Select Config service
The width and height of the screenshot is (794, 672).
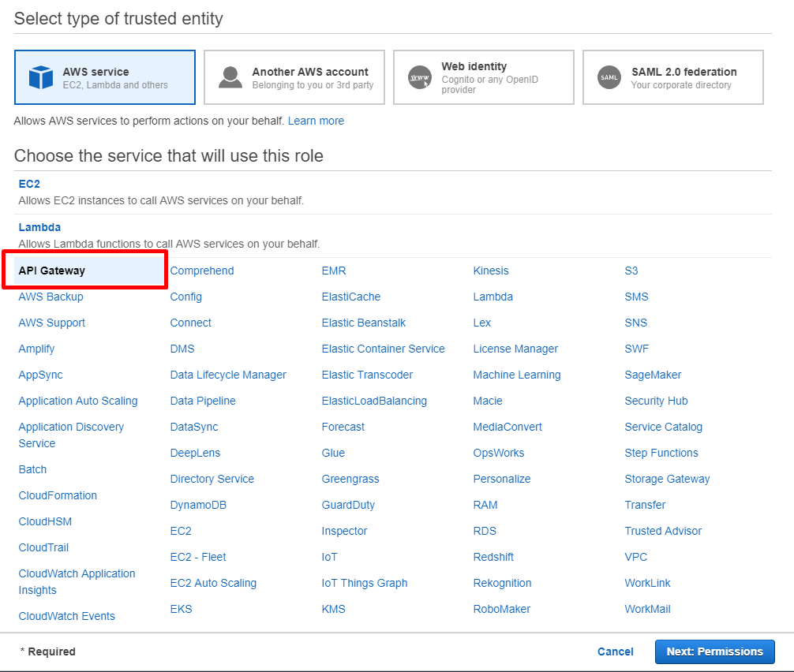tap(185, 297)
